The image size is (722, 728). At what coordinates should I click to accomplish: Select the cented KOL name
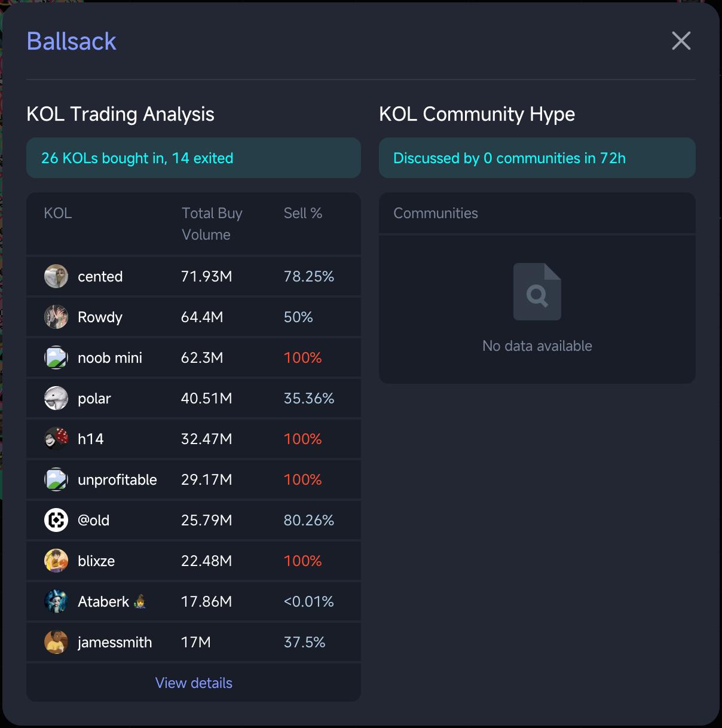click(x=100, y=276)
